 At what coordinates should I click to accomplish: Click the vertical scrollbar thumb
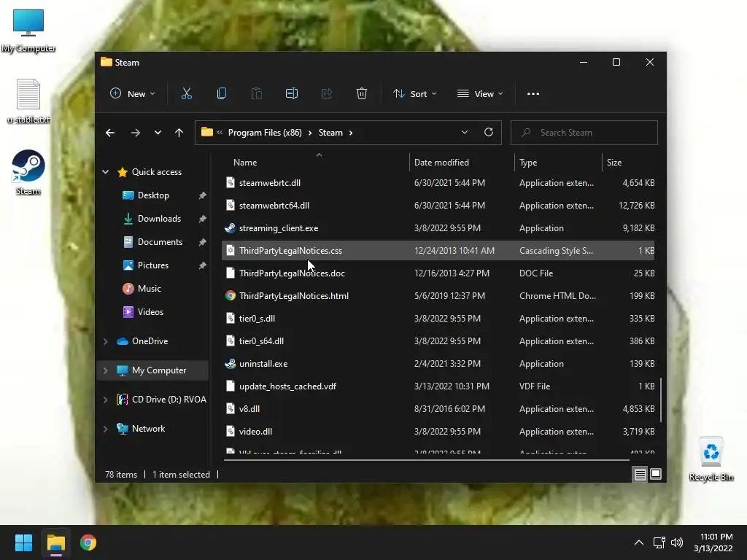(661, 400)
